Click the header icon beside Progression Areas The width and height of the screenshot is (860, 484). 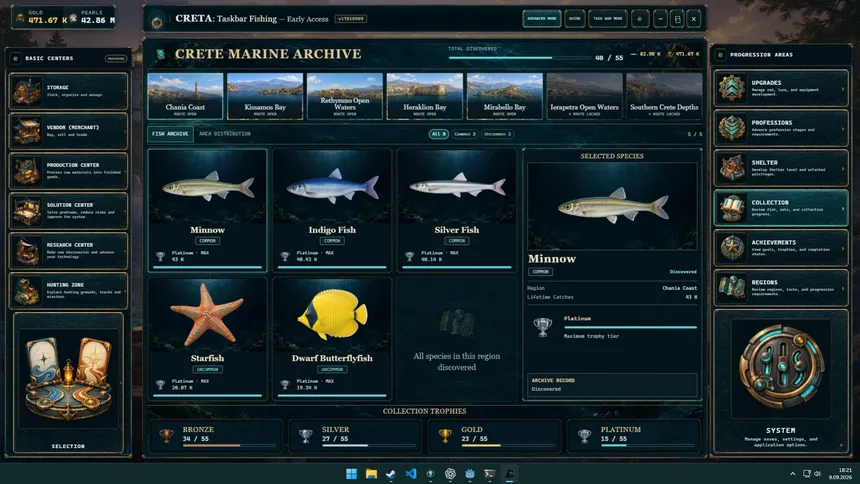coord(721,55)
